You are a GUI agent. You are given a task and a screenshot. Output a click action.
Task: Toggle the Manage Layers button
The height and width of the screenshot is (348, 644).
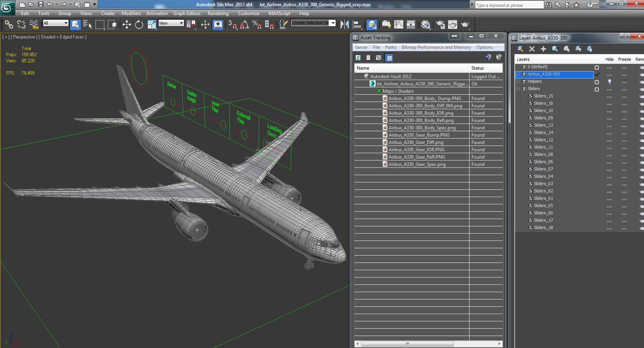372,24
